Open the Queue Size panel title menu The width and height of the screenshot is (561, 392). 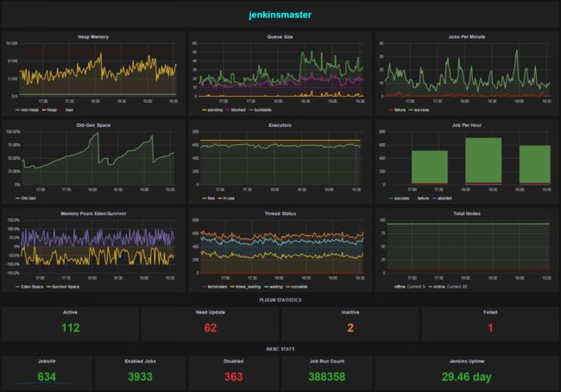[280, 37]
